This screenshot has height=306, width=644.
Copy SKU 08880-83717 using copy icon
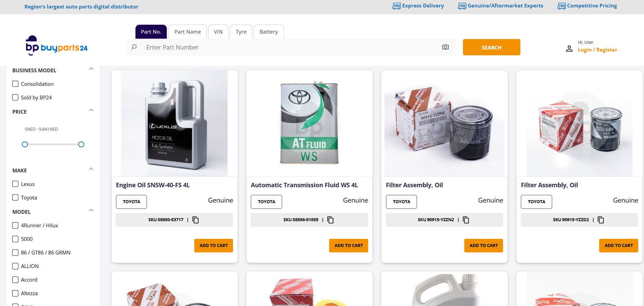pos(196,220)
